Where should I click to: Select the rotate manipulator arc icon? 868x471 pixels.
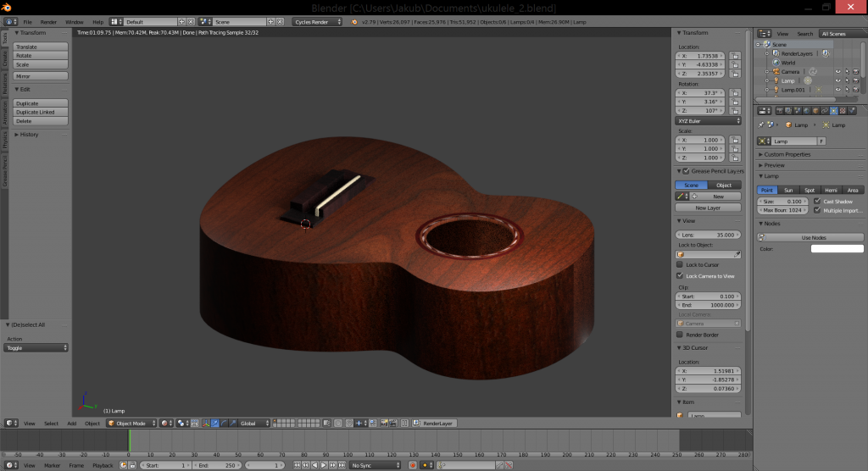(224, 423)
